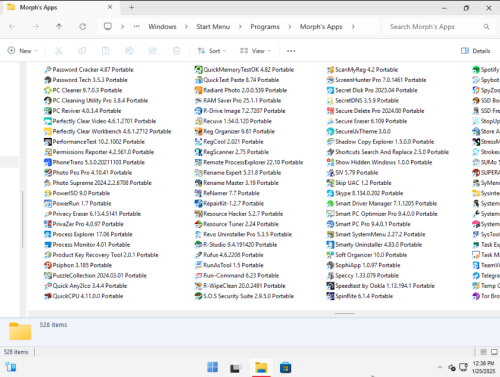
Task: Expand the chevron after Start Menu breadcrumb
Action: click(x=240, y=27)
